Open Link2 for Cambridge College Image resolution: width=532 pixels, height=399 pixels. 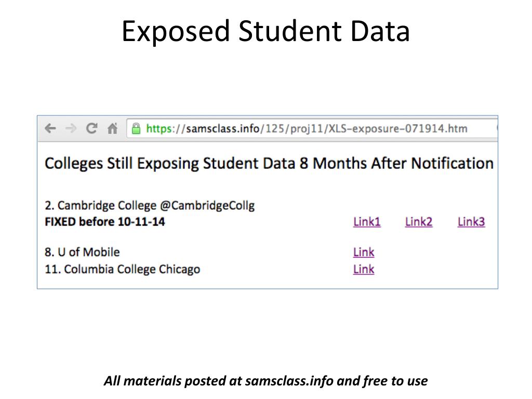point(419,221)
